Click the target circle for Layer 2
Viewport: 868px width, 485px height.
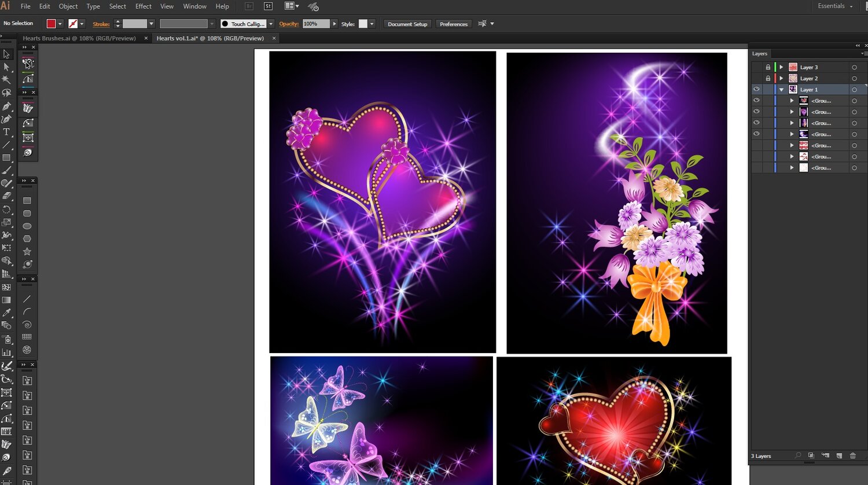coord(854,78)
